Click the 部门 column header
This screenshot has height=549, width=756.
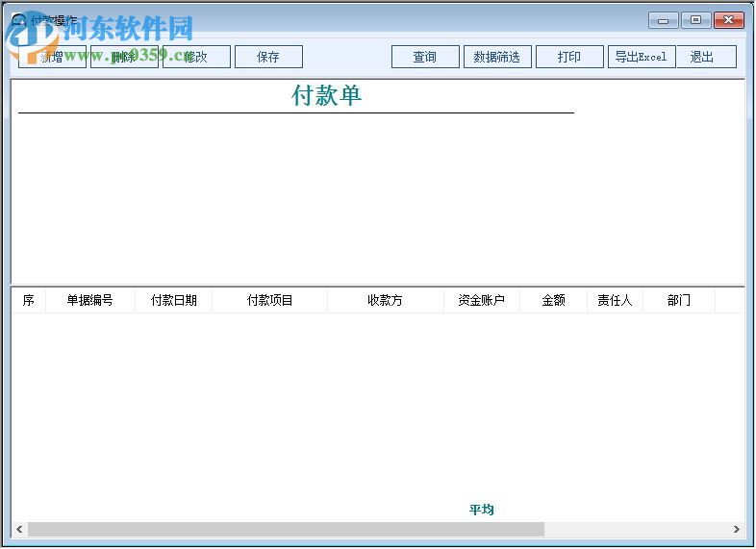(679, 300)
